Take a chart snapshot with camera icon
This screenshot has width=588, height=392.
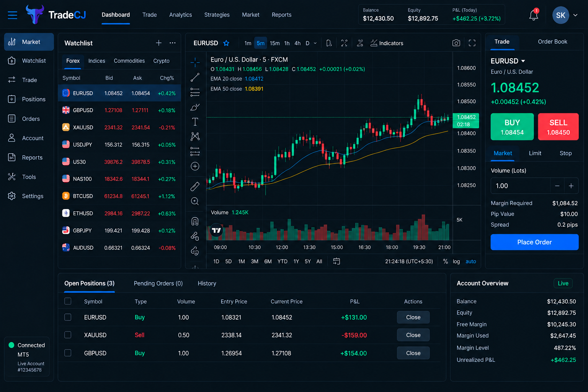point(456,43)
